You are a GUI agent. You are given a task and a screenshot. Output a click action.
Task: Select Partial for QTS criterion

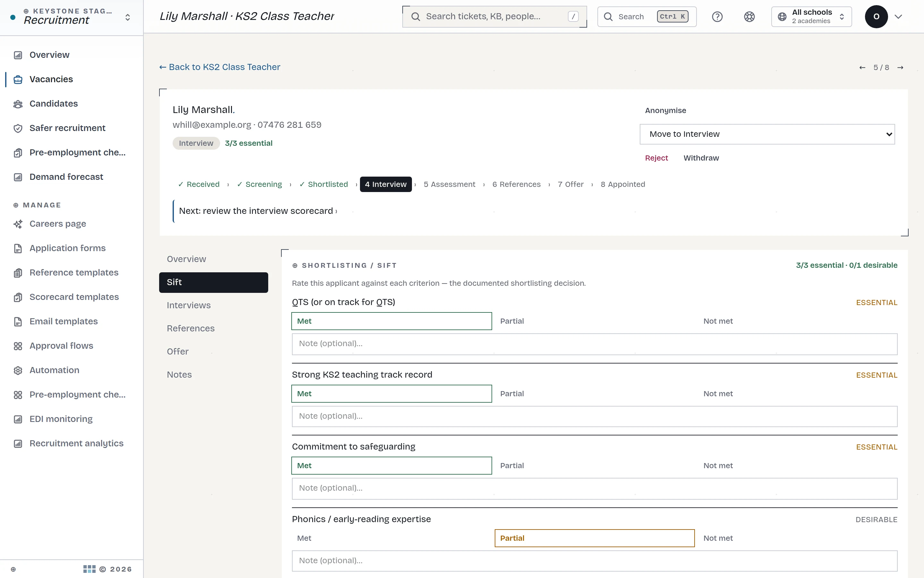(595, 321)
